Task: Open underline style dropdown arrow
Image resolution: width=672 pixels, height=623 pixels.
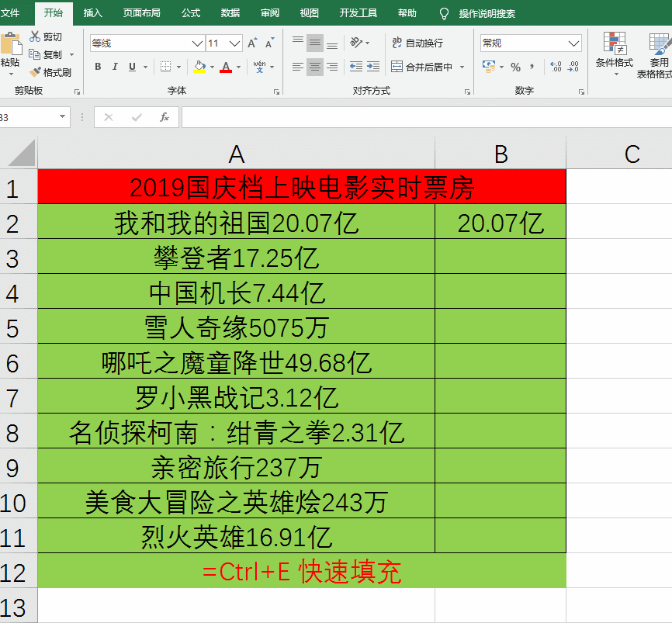Action: (146, 67)
